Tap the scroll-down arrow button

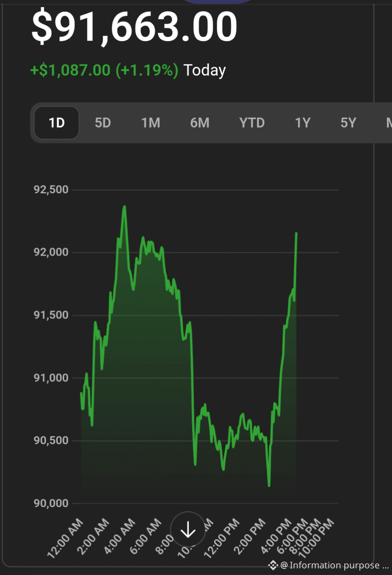point(188,530)
